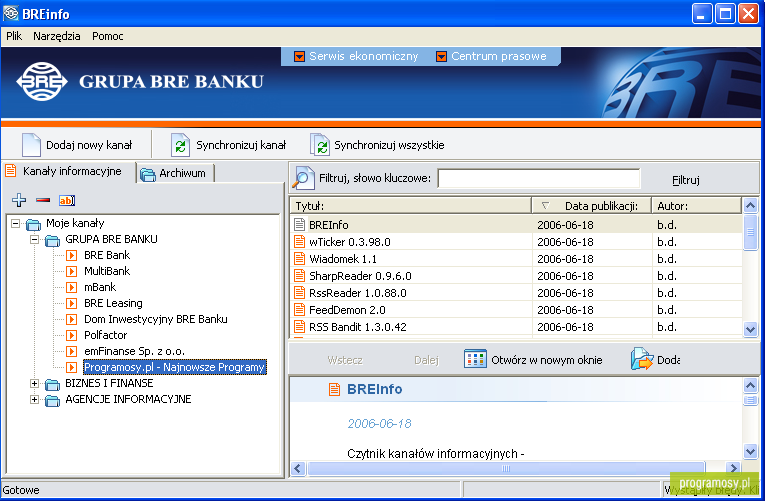Open the Pomoc menu
Viewport: 765px width, 501px height.
pos(107,36)
